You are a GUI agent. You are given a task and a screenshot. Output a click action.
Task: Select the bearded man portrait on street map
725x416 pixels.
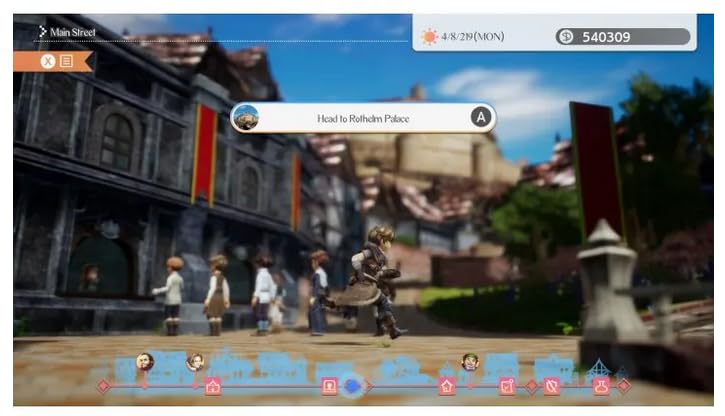click(145, 361)
